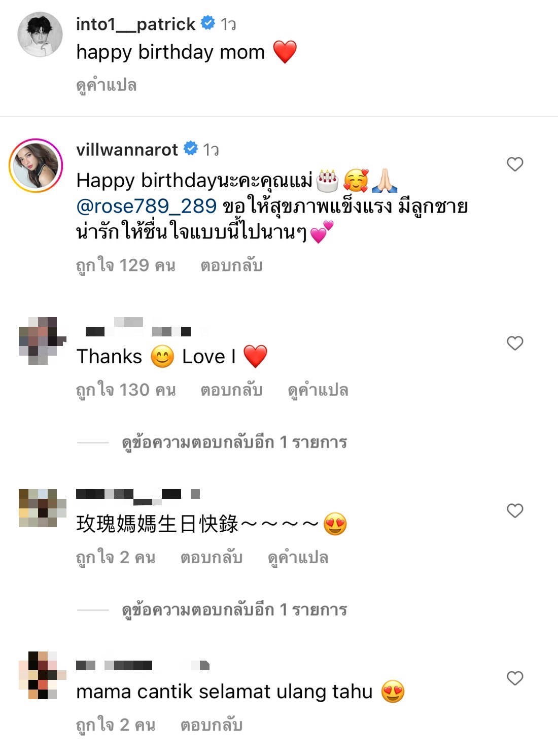Viewport: 558px width, 756px height.
Task: Expand replies under the 'Thanks' comment
Action: pyautogui.click(x=234, y=442)
